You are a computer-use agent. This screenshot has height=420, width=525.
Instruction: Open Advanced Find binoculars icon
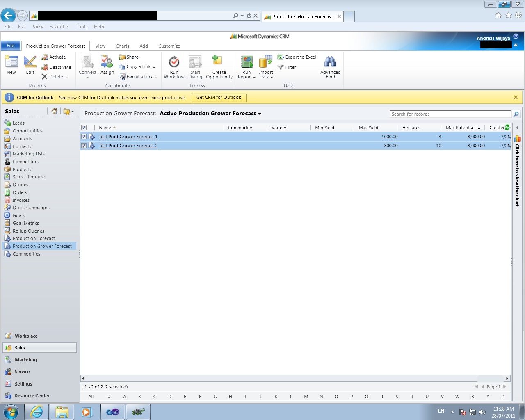pyautogui.click(x=330, y=62)
